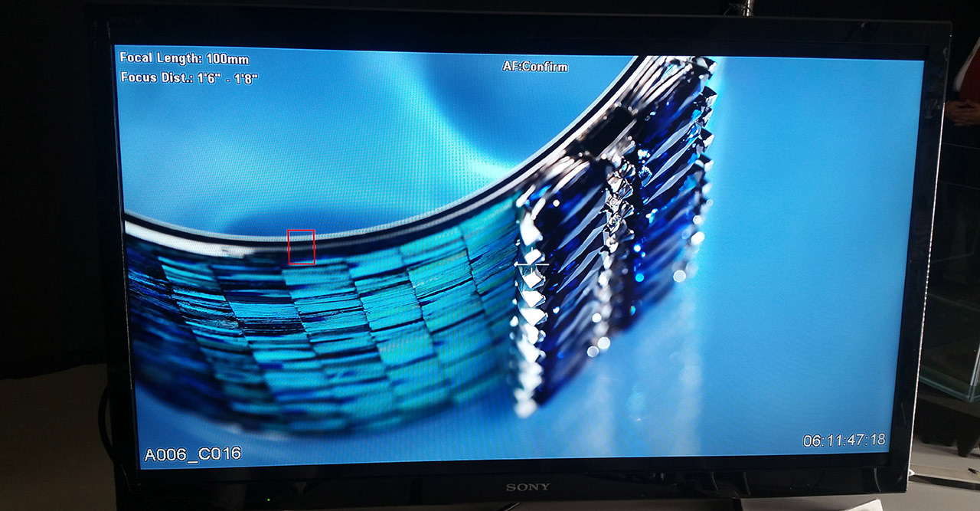Click the AF:Confirm status text

(535, 67)
